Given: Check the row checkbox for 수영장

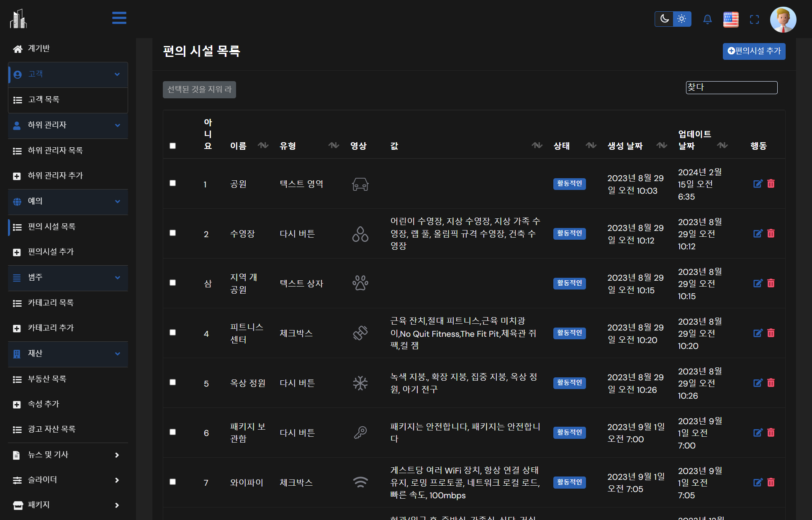Looking at the screenshot, I should pos(172,233).
